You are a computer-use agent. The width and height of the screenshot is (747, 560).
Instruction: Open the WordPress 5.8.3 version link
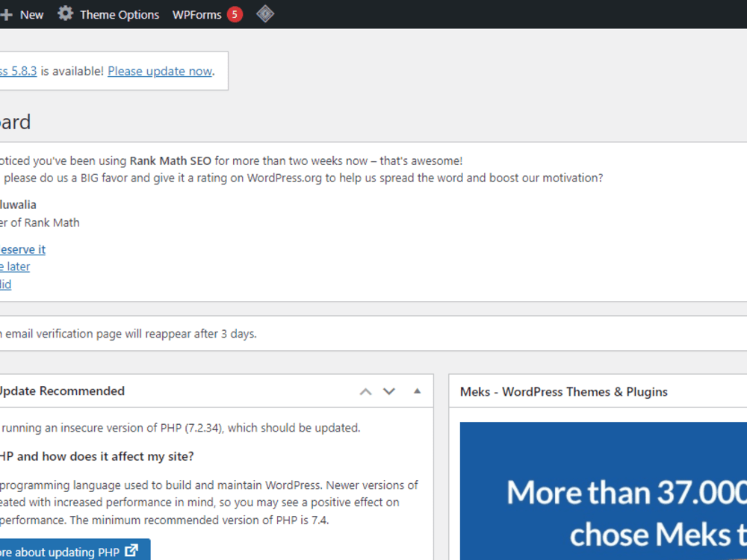click(18, 71)
